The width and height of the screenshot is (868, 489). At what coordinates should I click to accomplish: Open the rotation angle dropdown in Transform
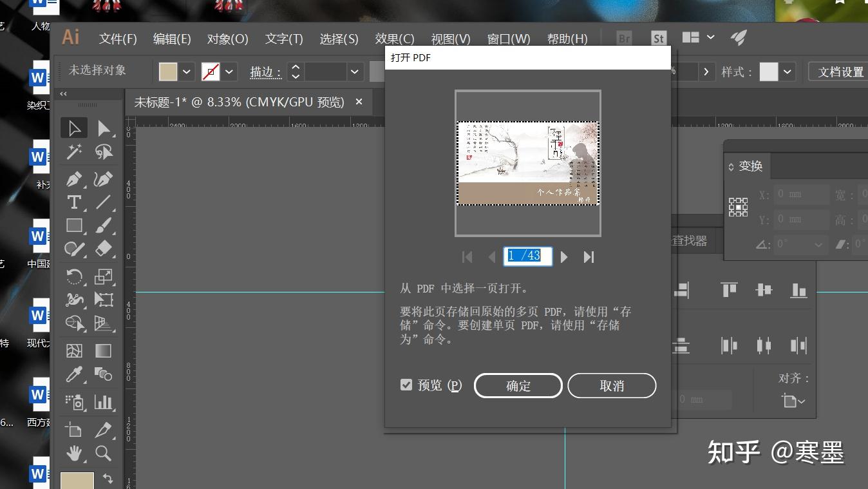(819, 244)
